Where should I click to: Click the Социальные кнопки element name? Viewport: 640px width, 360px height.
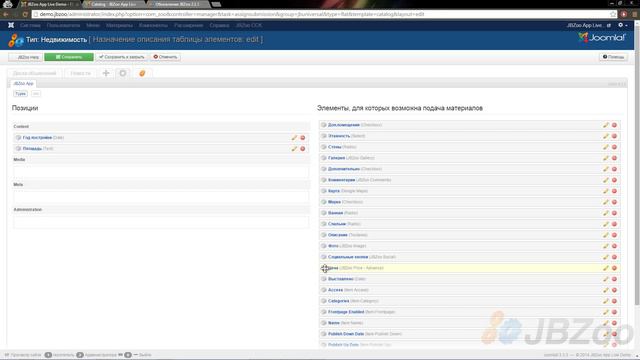click(x=348, y=257)
